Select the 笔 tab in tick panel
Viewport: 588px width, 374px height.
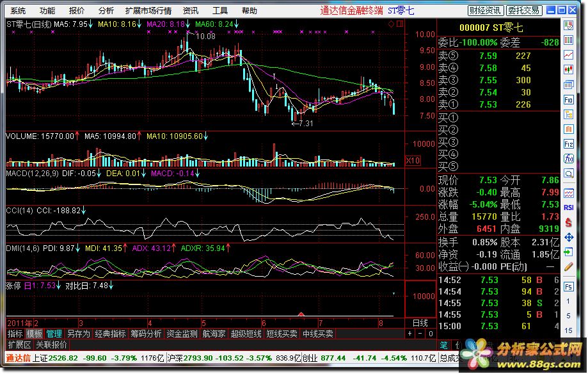(x=444, y=345)
